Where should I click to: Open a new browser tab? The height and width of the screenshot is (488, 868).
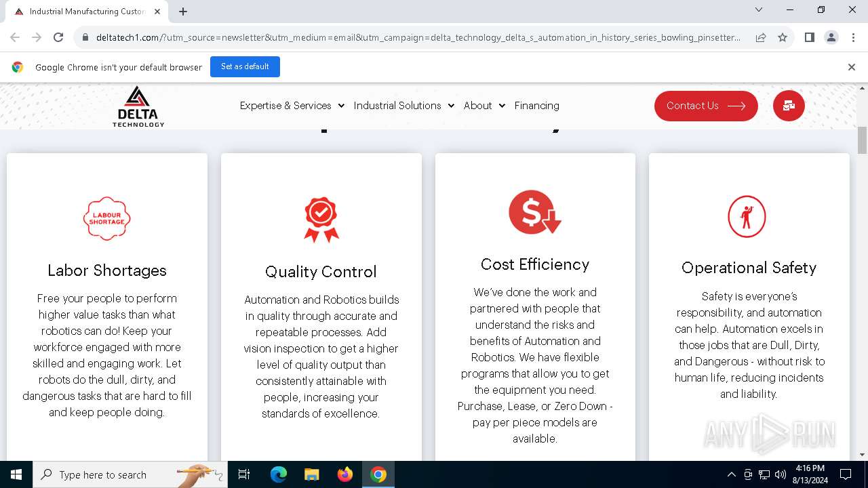[183, 12]
